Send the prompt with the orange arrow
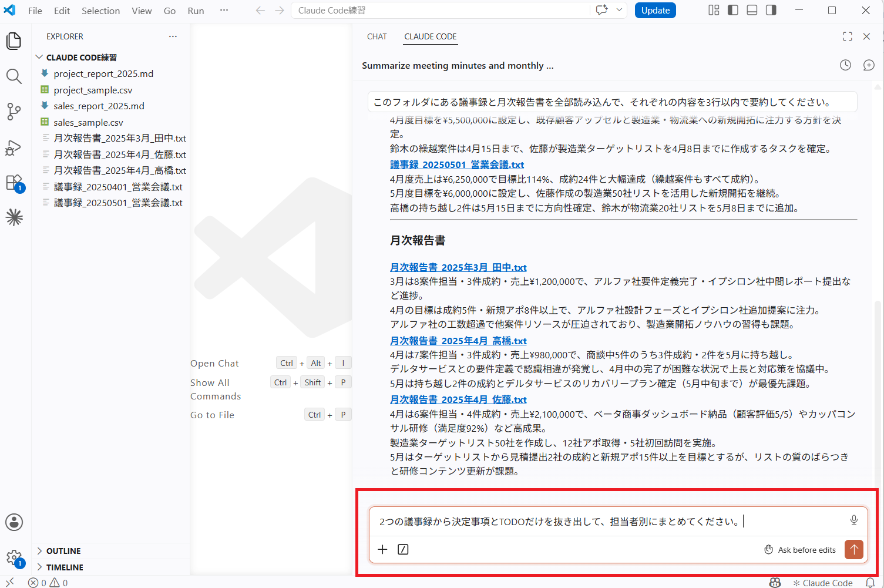 (854, 549)
